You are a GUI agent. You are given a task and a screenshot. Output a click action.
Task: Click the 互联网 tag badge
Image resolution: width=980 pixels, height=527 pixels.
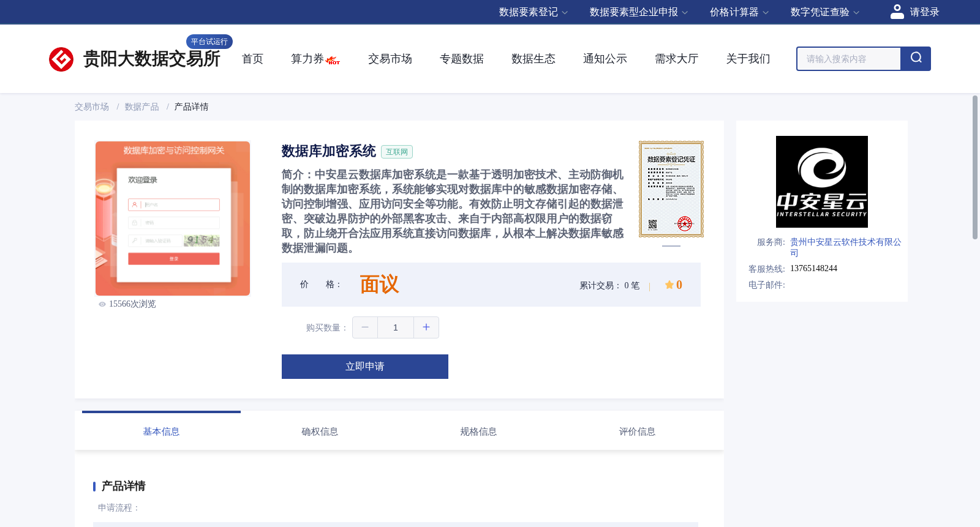coord(397,152)
